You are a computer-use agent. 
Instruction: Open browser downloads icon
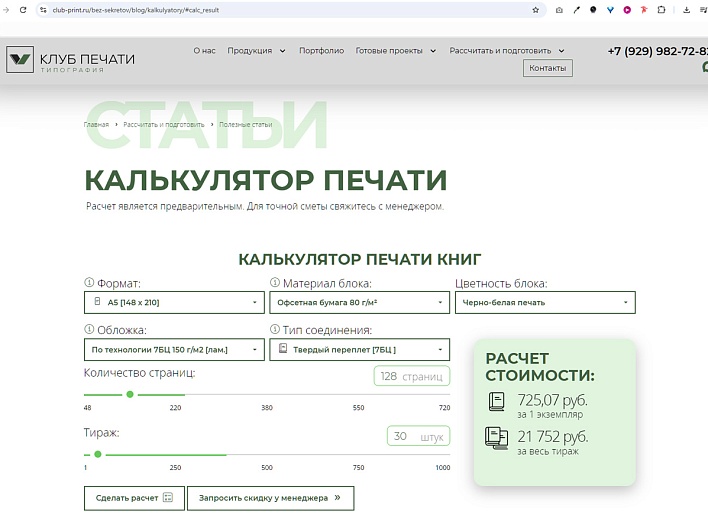[x=686, y=9]
